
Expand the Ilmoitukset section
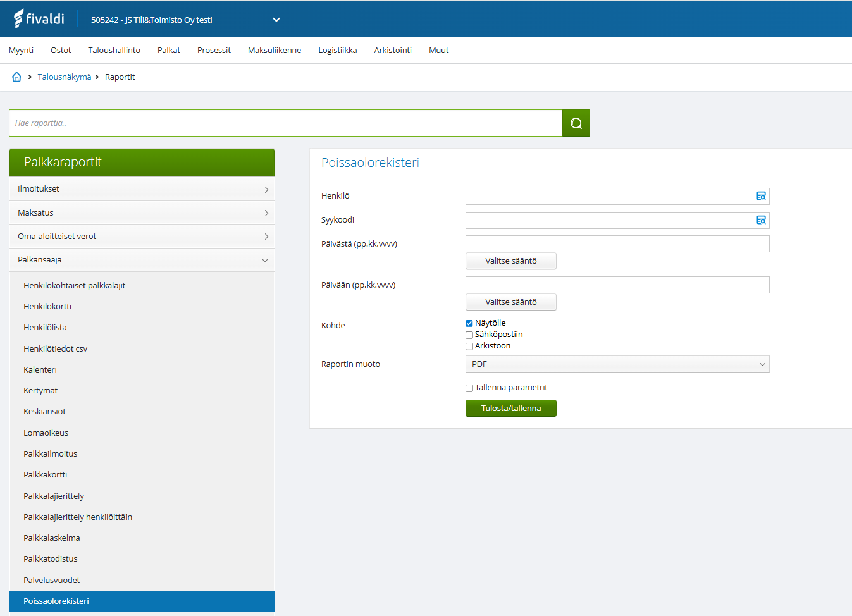[142, 189]
